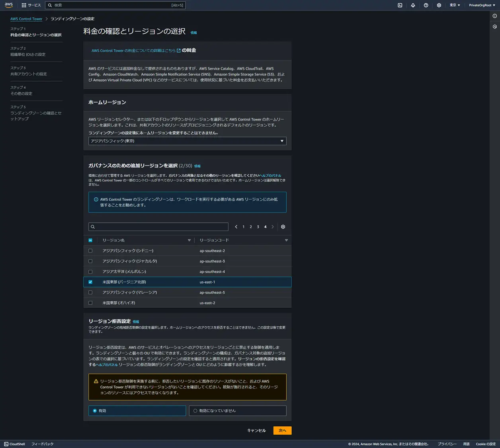The height and width of the screenshot is (448, 500).
Task: Go to next page of regions table
Action: 273,227
